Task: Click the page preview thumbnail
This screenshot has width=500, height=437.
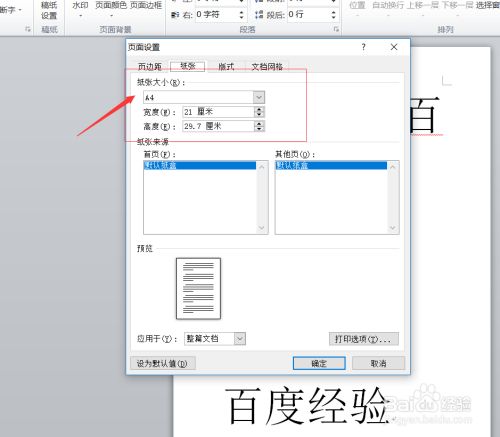Action: click(x=198, y=288)
